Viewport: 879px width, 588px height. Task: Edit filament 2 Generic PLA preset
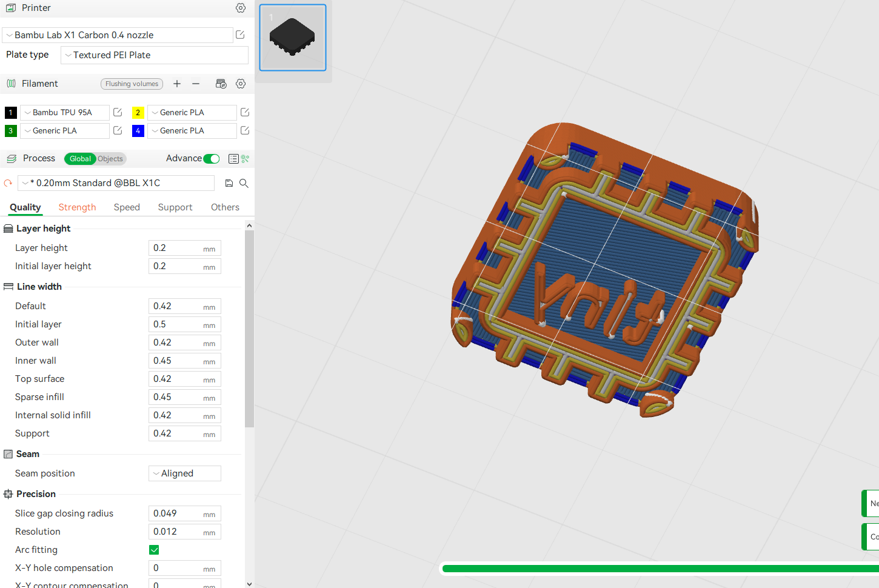pos(245,112)
